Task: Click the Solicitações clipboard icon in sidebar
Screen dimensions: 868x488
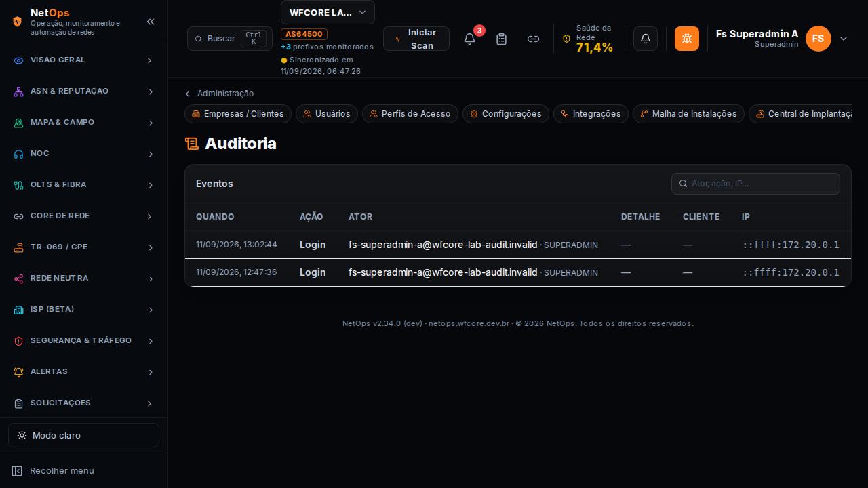Action: 18,403
